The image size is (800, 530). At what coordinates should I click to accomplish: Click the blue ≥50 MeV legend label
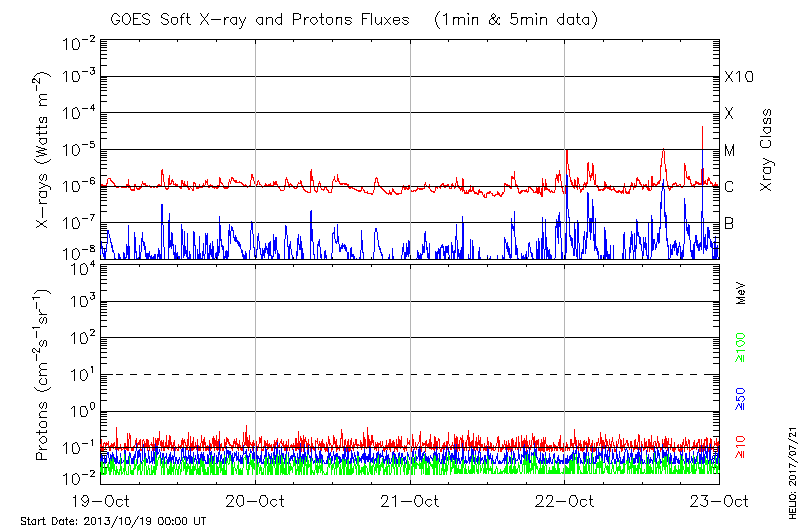741,398
